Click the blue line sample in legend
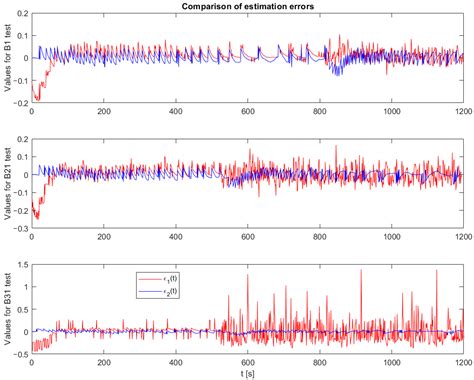The image size is (474, 380). tap(150, 292)
